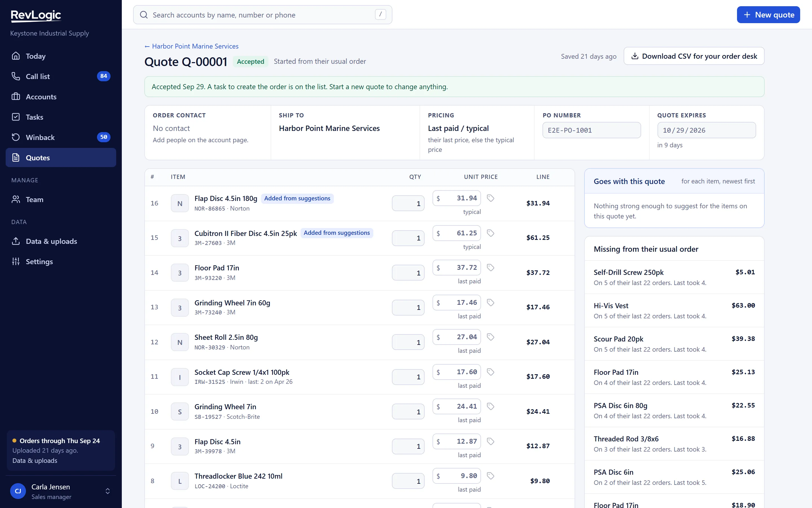The image size is (812, 508).
Task: Click the UNIT PRICE column header
Action: [480, 177]
